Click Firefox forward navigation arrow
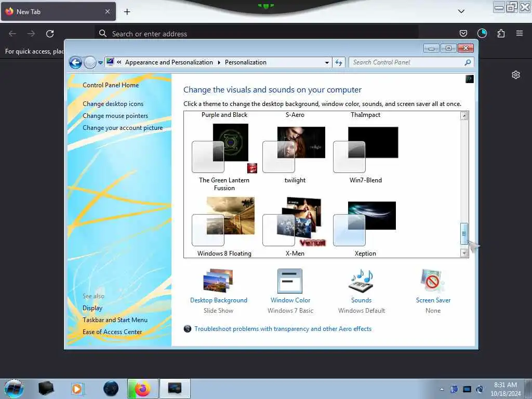Screen dimensions: 532x399 (31, 34)
